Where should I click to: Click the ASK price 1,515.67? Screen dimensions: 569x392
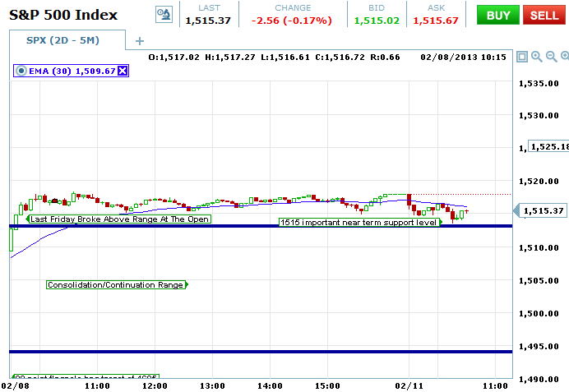[436, 21]
